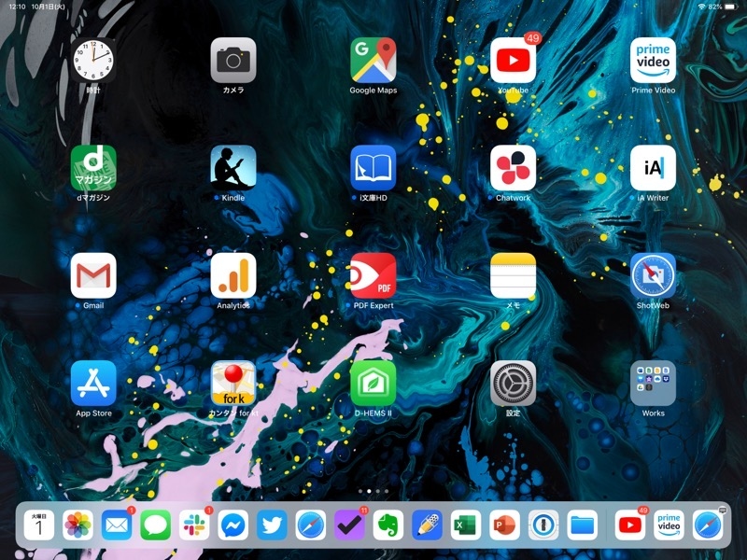Viewport: 747px width, 560px height.
Task: Open Mail in the dock
Action: pos(117,525)
